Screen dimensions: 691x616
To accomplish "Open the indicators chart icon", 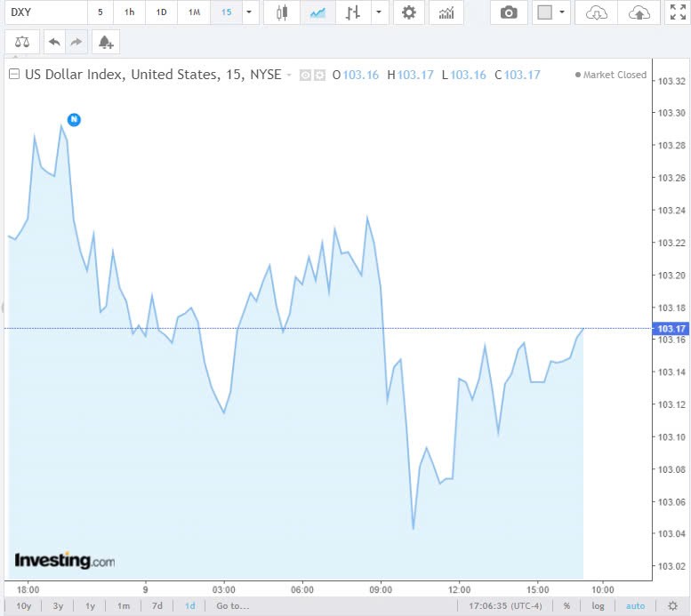I will coord(446,12).
